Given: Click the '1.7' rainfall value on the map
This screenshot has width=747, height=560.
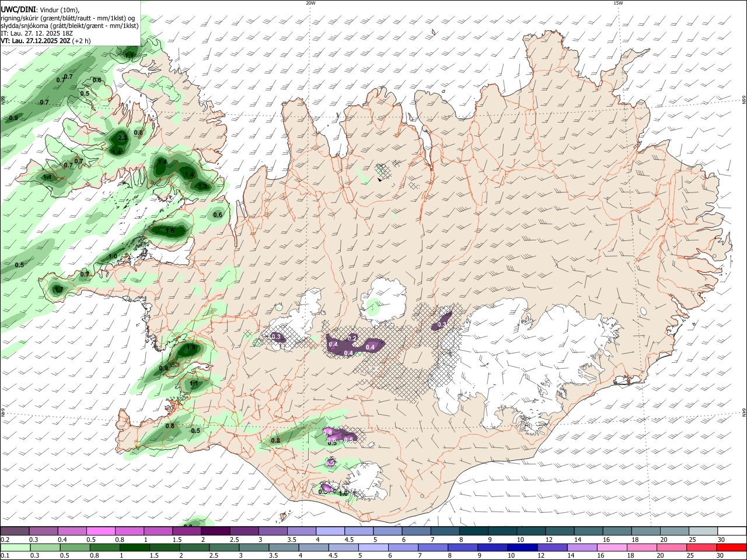Looking at the screenshot, I should pos(58,289).
